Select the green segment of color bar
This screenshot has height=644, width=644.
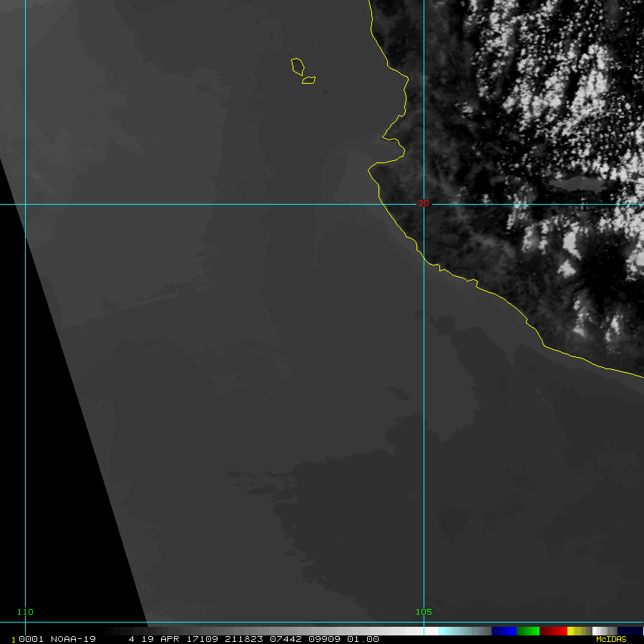pyautogui.click(x=528, y=631)
